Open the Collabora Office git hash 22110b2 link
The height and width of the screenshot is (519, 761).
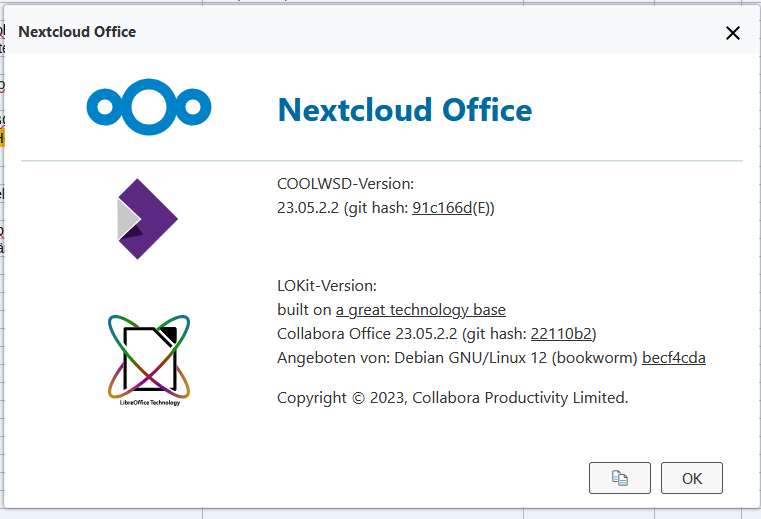[562, 334]
